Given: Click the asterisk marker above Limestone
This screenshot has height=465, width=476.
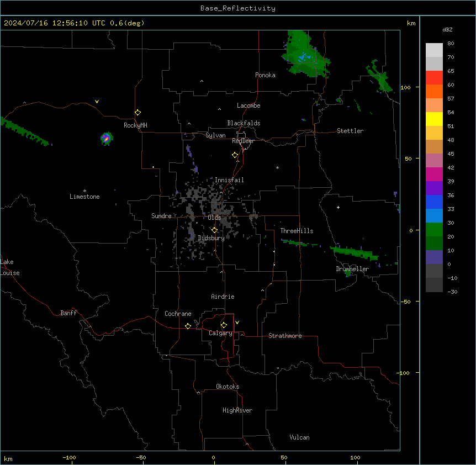Looking at the screenshot, I should [x=84, y=191].
